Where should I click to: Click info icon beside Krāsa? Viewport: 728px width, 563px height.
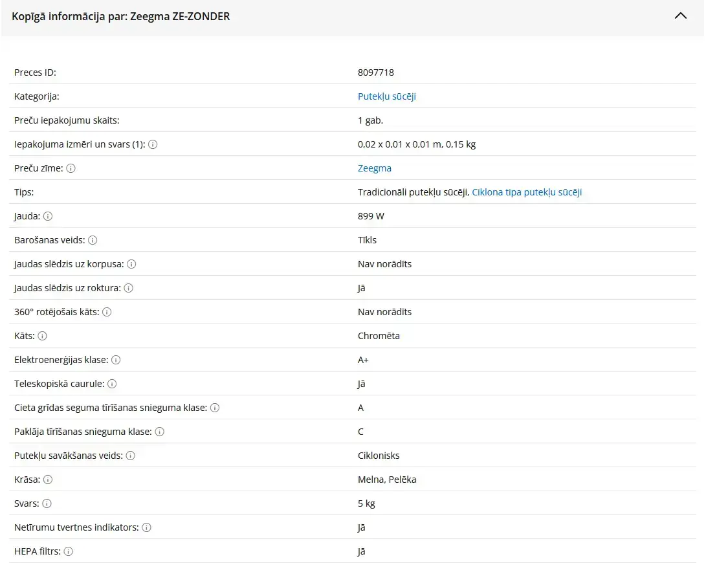tap(48, 480)
